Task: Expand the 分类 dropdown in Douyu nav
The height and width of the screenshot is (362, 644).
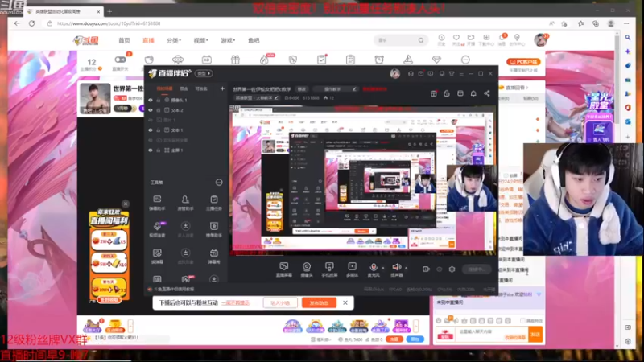Action: pyautogui.click(x=174, y=40)
